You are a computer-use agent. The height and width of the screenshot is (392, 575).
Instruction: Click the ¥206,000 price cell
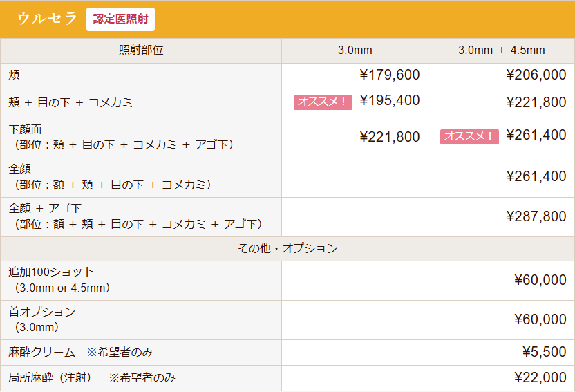click(x=536, y=75)
